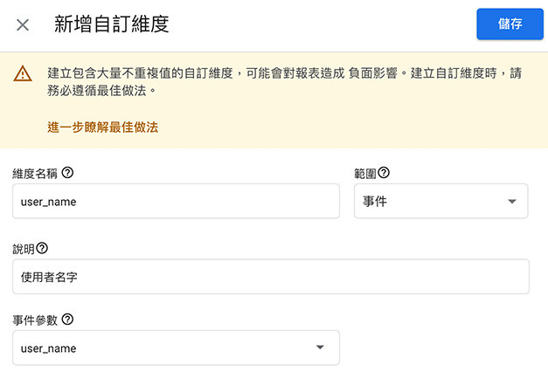Open the 事件參數 dropdown showing user_name
Screen dimensions: 548x392
177,347
